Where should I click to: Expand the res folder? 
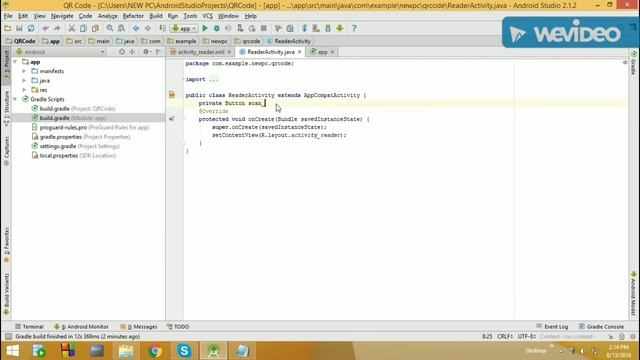click(24, 90)
